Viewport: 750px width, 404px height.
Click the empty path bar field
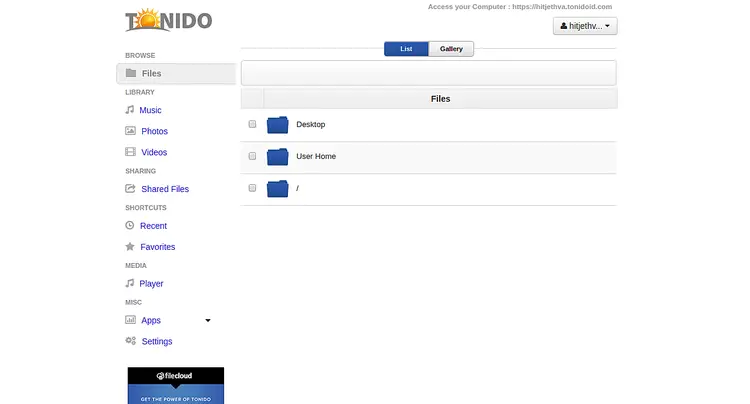pyautogui.click(x=429, y=73)
